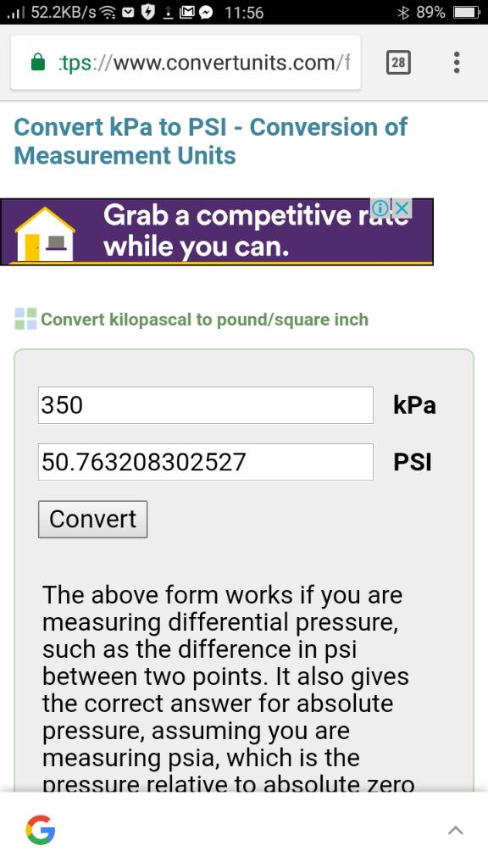Focus the kPa input field containing 350
Image resolution: width=488 pixels, height=868 pixels.
coord(205,405)
